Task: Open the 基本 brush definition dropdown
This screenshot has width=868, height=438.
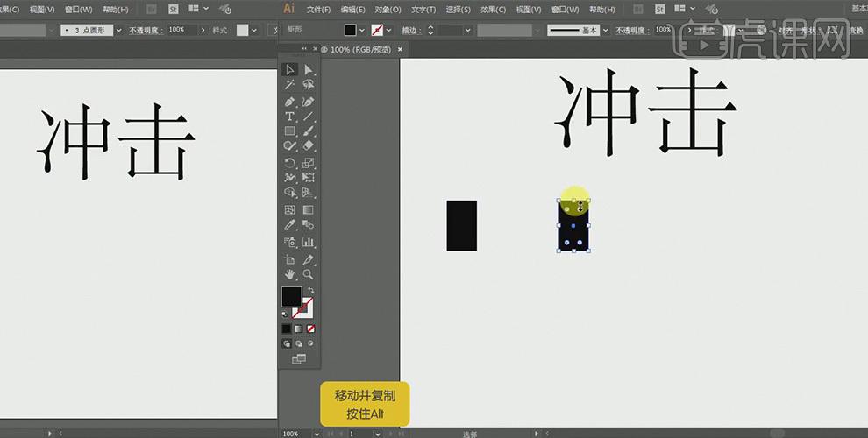Action: [605, 31]
